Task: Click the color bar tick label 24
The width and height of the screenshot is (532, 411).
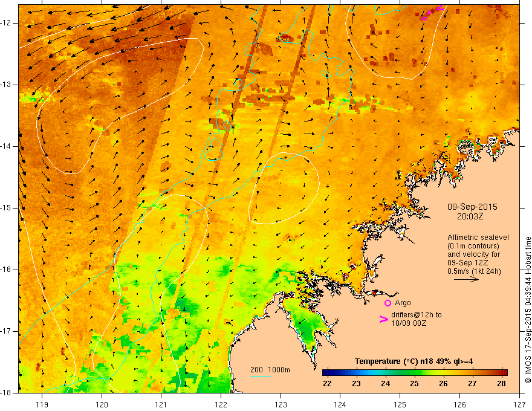Action: point(385,384)
